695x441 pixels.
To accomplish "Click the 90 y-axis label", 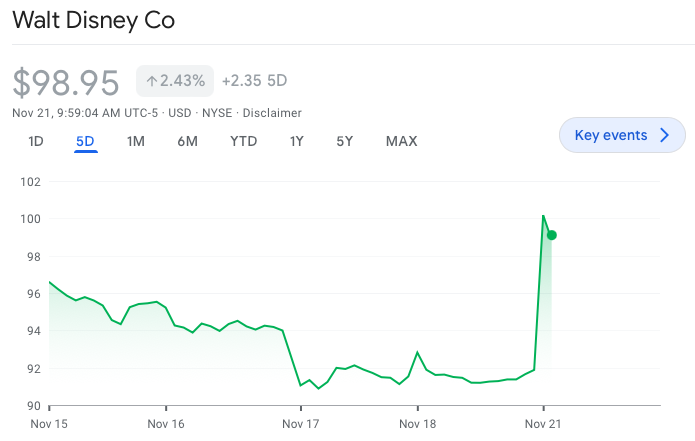I will pyautogui.click(x=34, y=406).
